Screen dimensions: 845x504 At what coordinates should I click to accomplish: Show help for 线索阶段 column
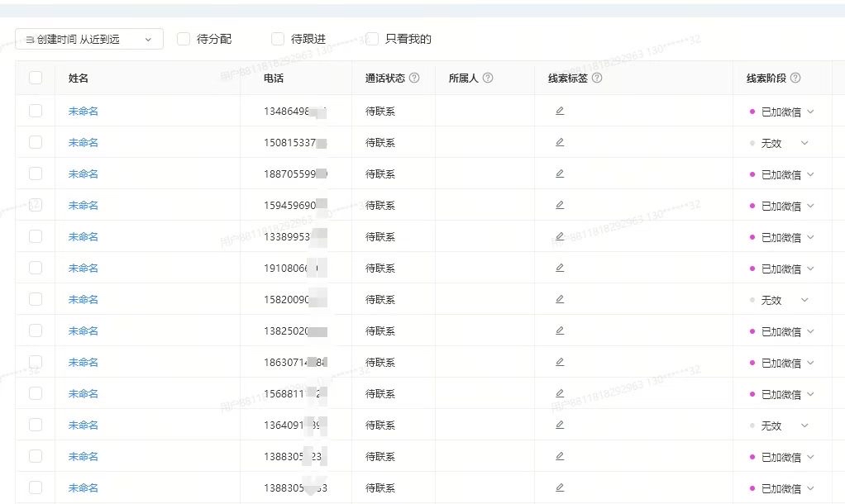point(795,78)
